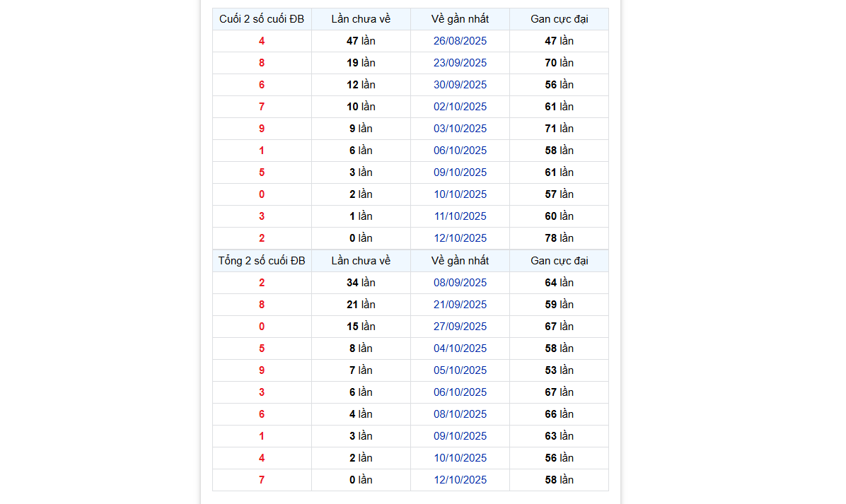Click the 04/10/2025 date link
Screen dimensions: 846x504
(x=460, y=348)
